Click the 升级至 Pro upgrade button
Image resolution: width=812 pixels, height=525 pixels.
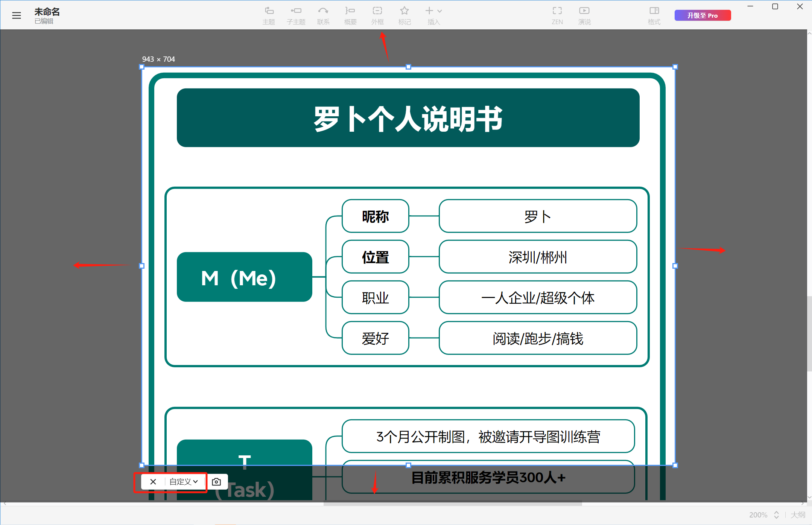pyautogui.click(x=703, y=15)
